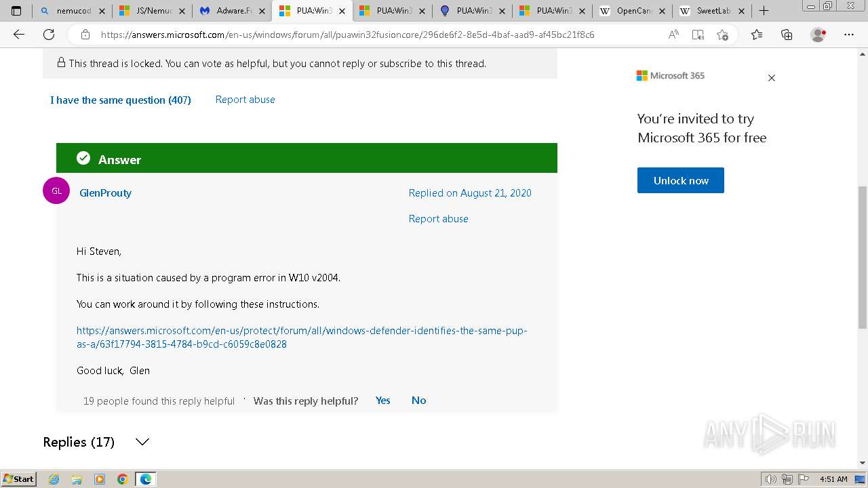View site information via the lock icon

tap(85, 35)
